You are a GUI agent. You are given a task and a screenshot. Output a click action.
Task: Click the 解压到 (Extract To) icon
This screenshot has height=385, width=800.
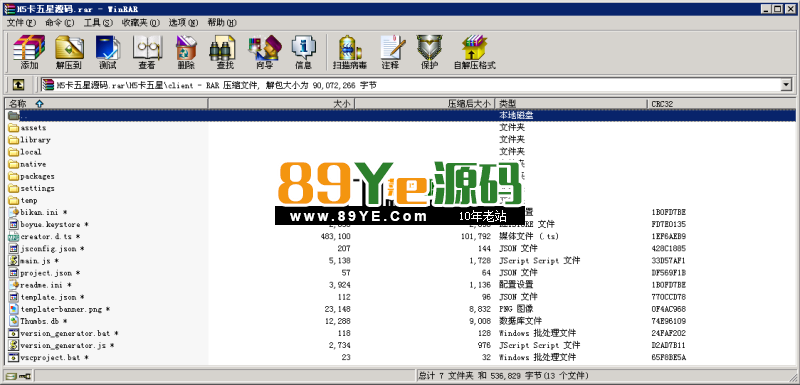coord(69,52)
